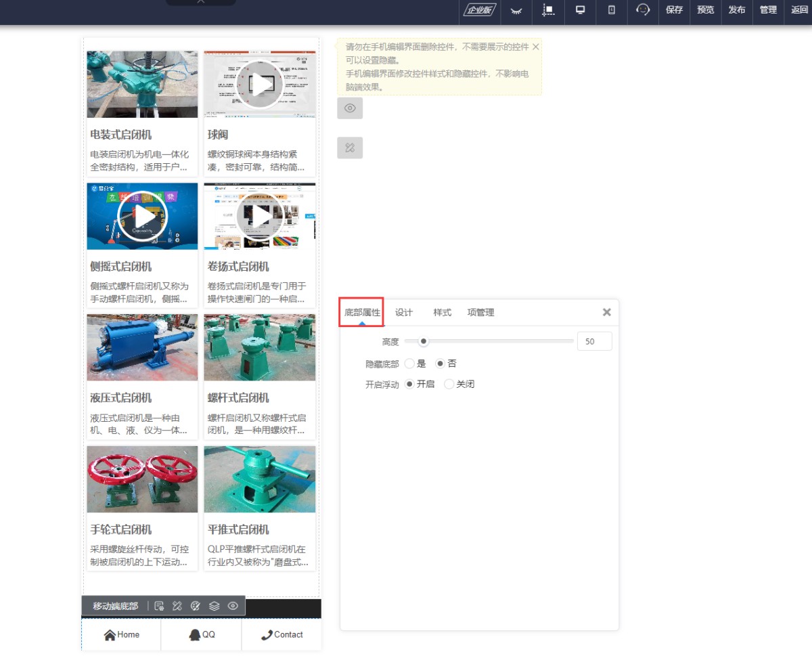Click the 平推式启闭机 product image
The width and height of the screenshot is (812, 656).
point(260,479)
